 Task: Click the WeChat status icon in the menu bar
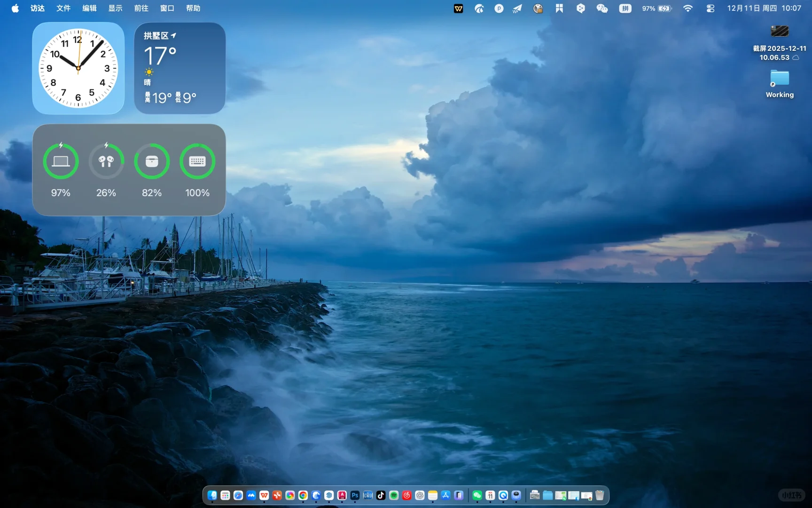coord(602,8)
